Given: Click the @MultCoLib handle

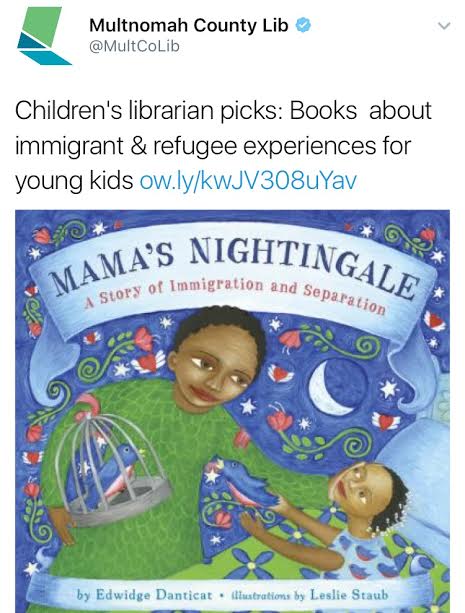Looking at the screenshot, I should coord(134,47).
